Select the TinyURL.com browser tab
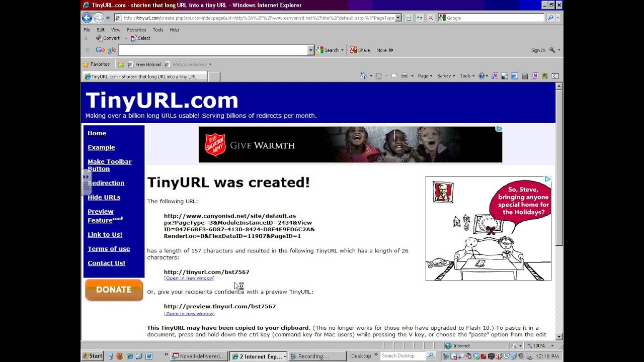644x362 pixels. pyautogui.click(x=144, y=76)
